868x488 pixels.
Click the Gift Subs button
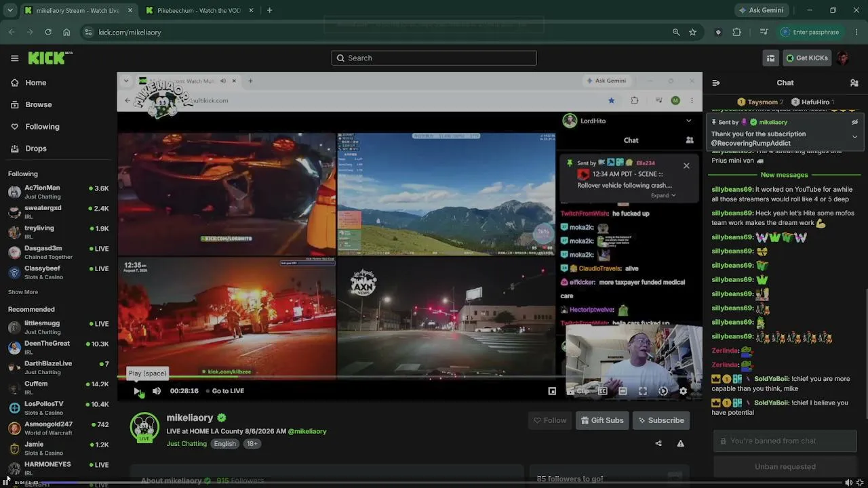(x=602, y=420)
